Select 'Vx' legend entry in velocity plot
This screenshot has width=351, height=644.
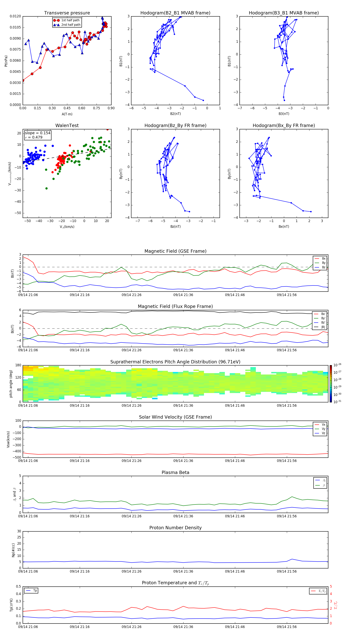pos(320,425)
